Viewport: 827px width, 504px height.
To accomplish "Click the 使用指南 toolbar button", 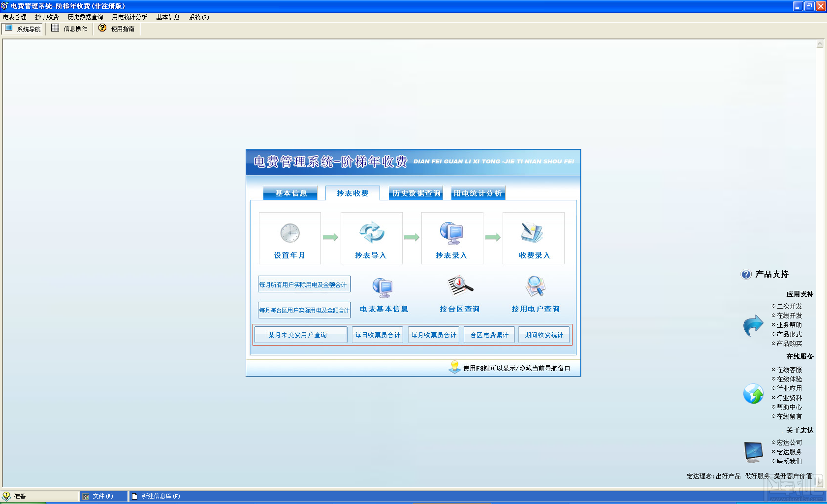I will pos(118,29).
